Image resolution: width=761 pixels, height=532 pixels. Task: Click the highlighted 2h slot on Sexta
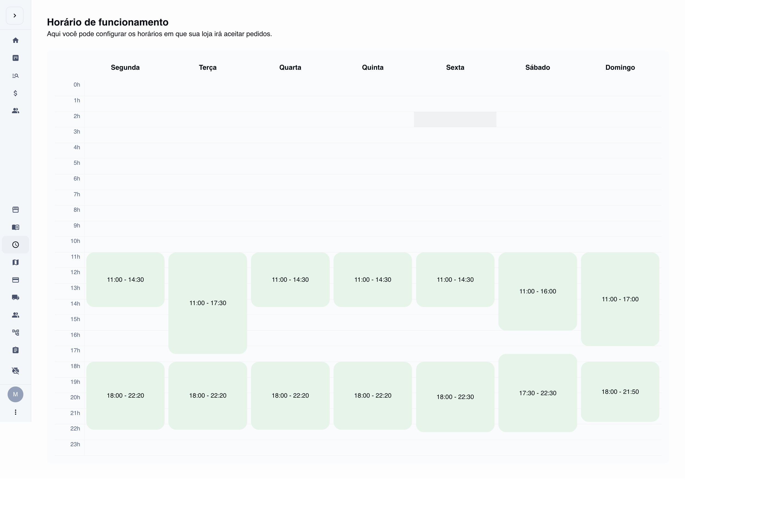(455, 119)
